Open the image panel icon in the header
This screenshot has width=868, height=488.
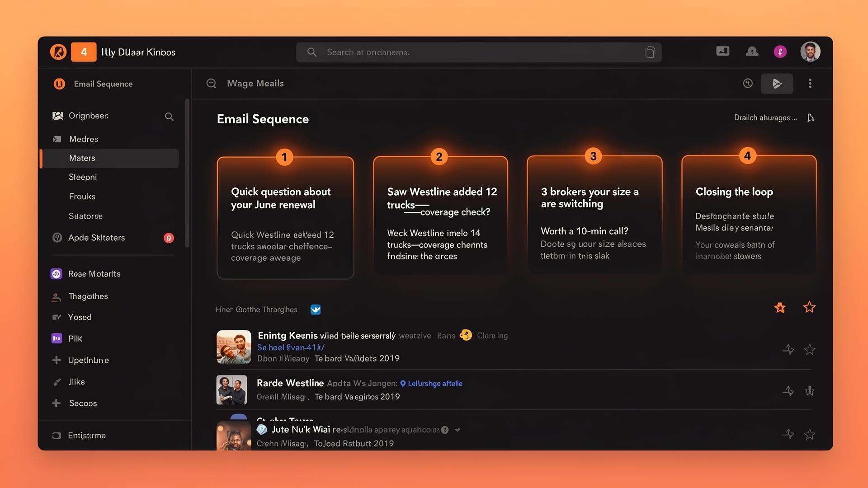pos(722,51)
